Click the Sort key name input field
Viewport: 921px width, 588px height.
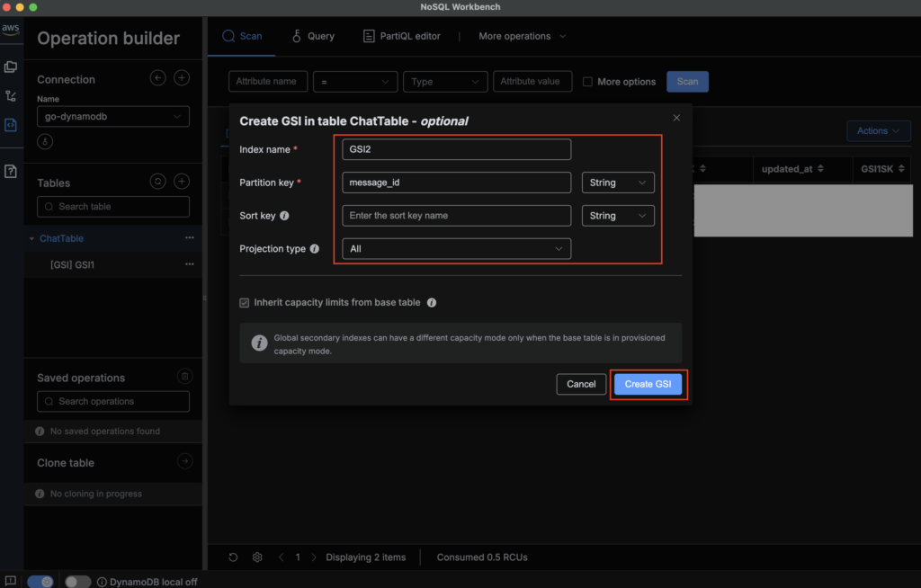pos(456,216)
